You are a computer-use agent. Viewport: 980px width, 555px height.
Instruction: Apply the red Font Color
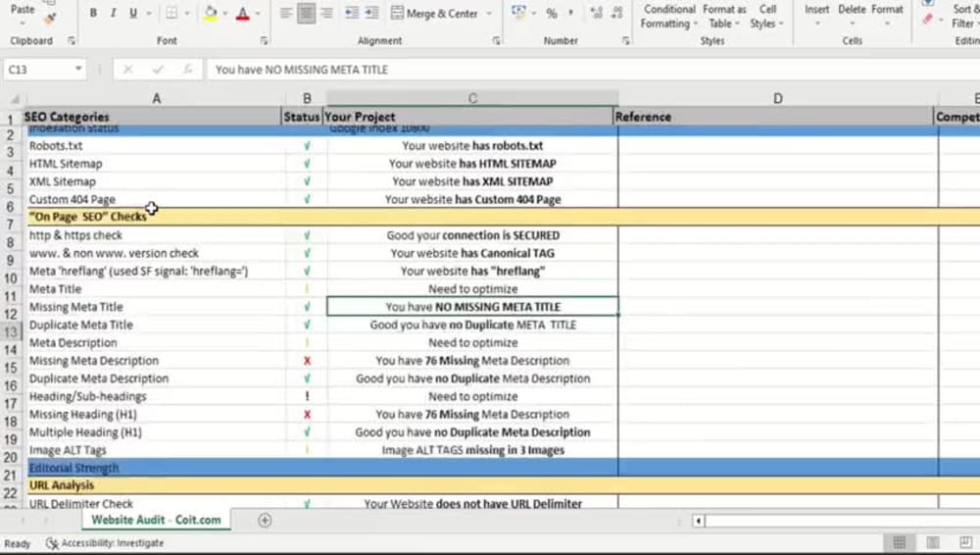point(243,13)
